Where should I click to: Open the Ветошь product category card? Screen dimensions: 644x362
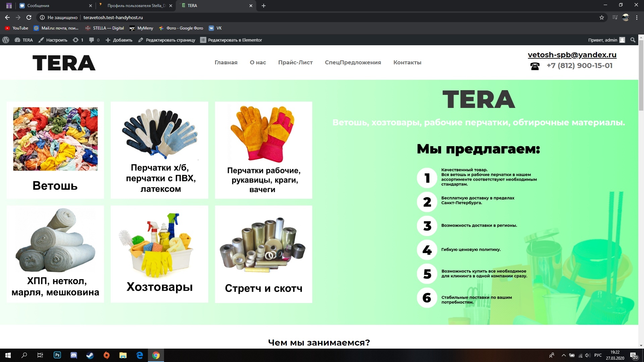click(x=55, y=150)
